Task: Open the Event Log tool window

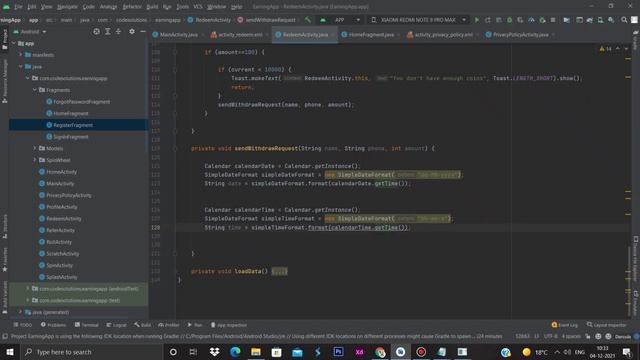Action: point(565,325)
